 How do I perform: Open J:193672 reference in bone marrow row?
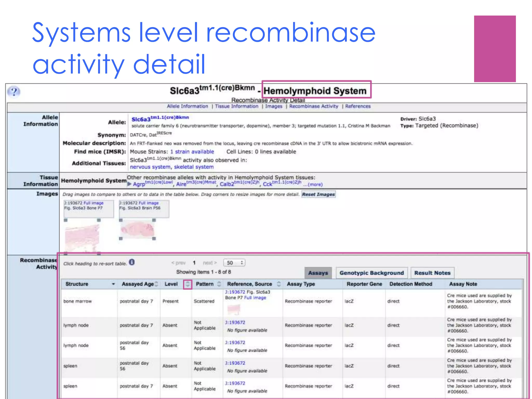coord(235,292)
